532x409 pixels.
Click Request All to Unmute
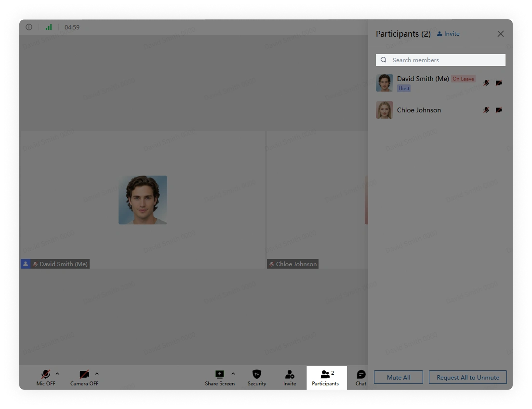(x=468, y=377)
